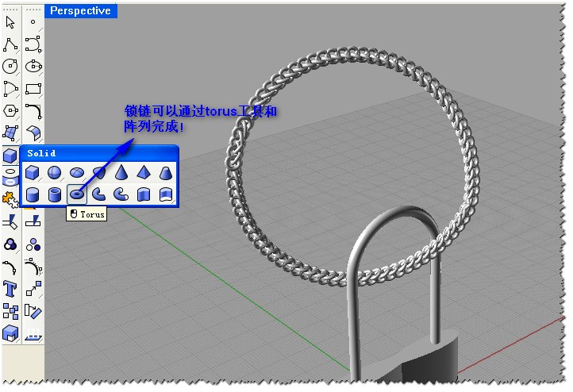The width and height of the screenshot is (573, 392).
Task: Select the Array squares tool icon
Action: pyautogui.click(x=10, y=311)
